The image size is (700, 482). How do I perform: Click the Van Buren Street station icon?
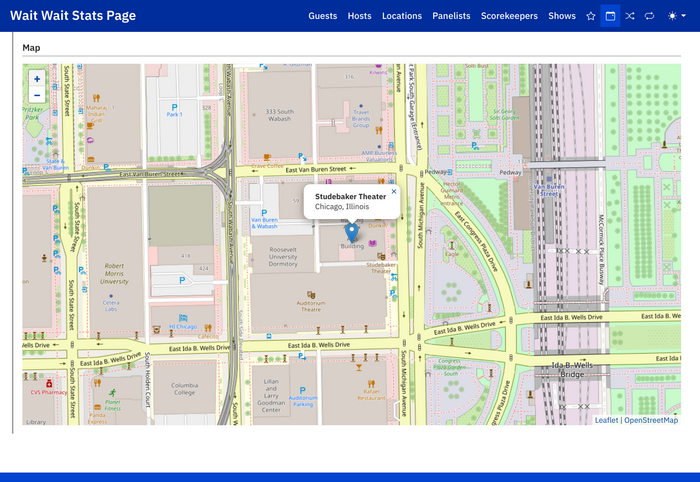tap(549, 178)
